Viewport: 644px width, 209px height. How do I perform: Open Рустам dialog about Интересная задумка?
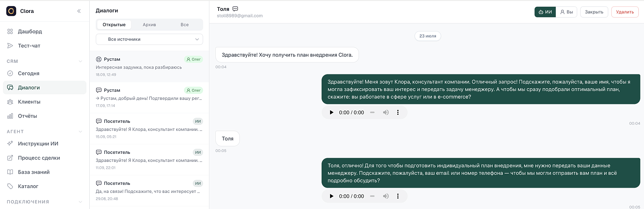pyautogui.click(x=149, y=66)
